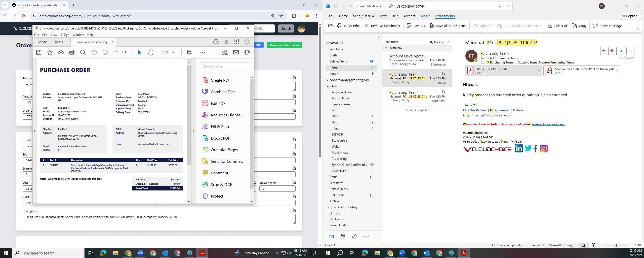Click Remove Attachment in Outlook ribbon
The image size is (644, 258).
click(x=382, y=26)
